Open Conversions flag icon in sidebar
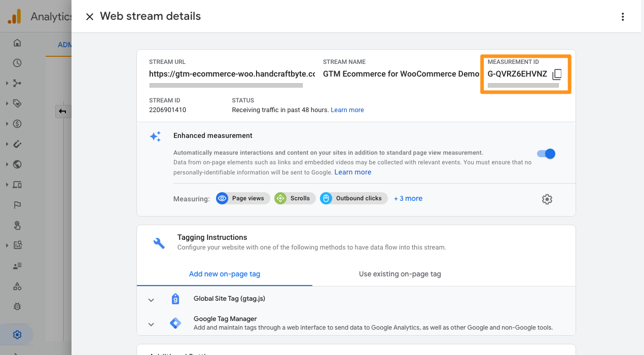 pyautogui.click(x=17, y=205)
